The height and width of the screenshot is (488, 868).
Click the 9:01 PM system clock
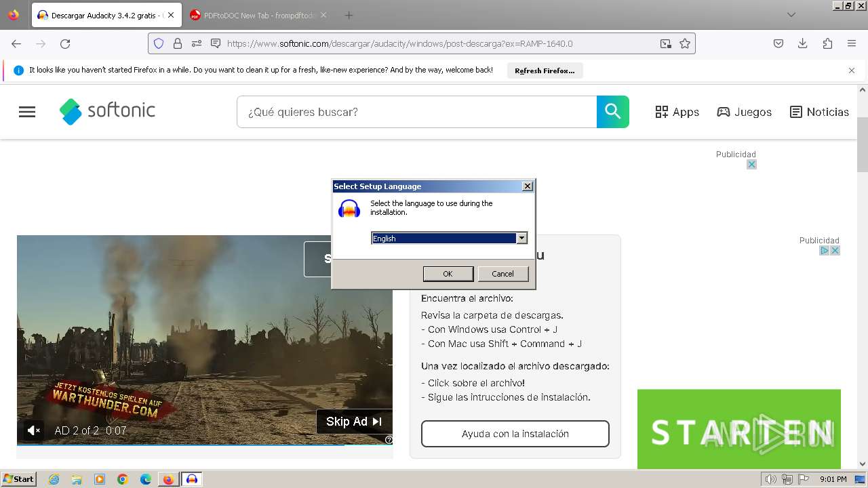833,479
